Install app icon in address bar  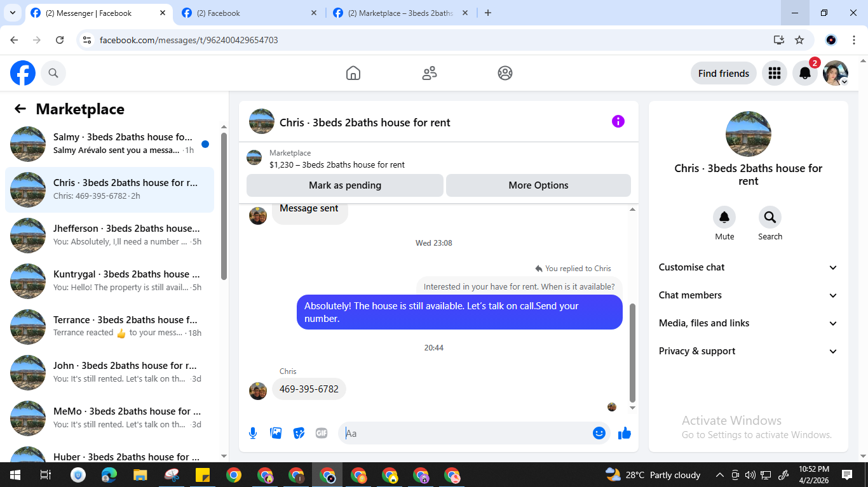pos(779,40)
